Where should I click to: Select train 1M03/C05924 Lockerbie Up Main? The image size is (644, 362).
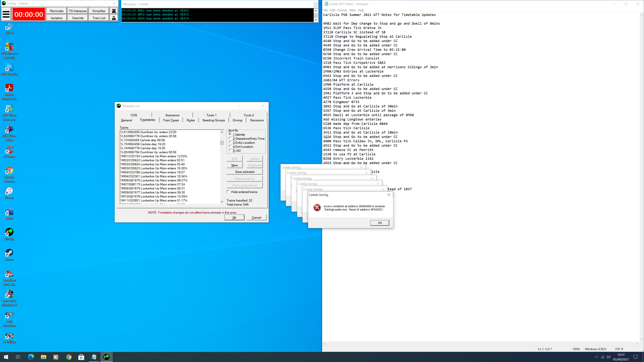coord(152,164)
